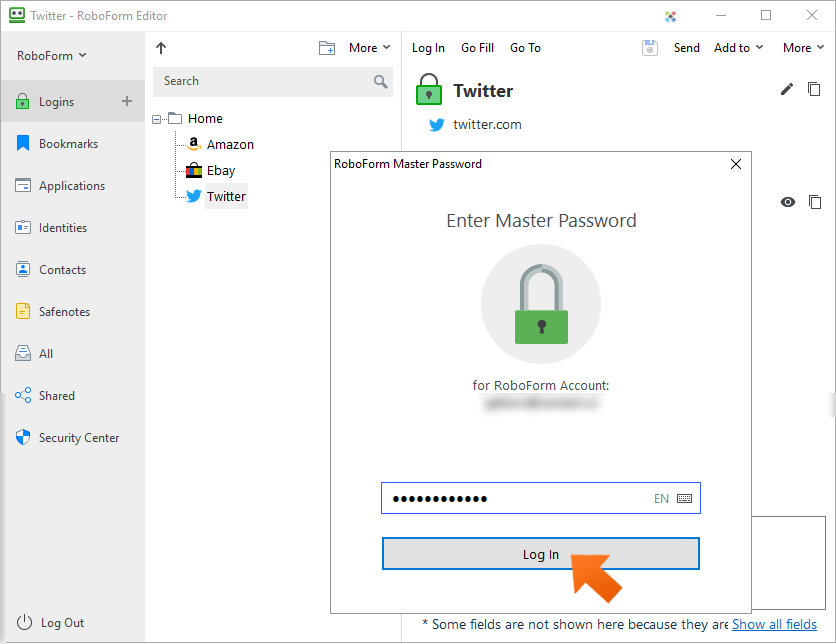836x644 pixels.
Task: Toggle password visibility with the eye icon
Action: (788, 202)
